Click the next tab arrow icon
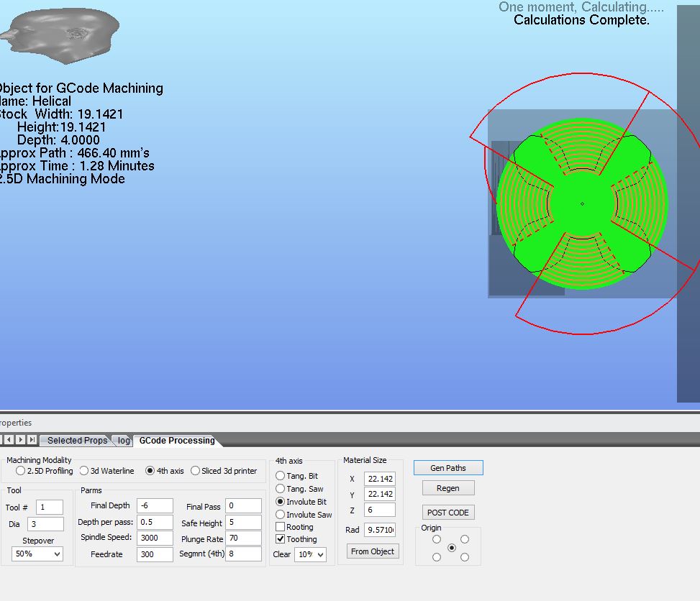 (x=20, y=440)
